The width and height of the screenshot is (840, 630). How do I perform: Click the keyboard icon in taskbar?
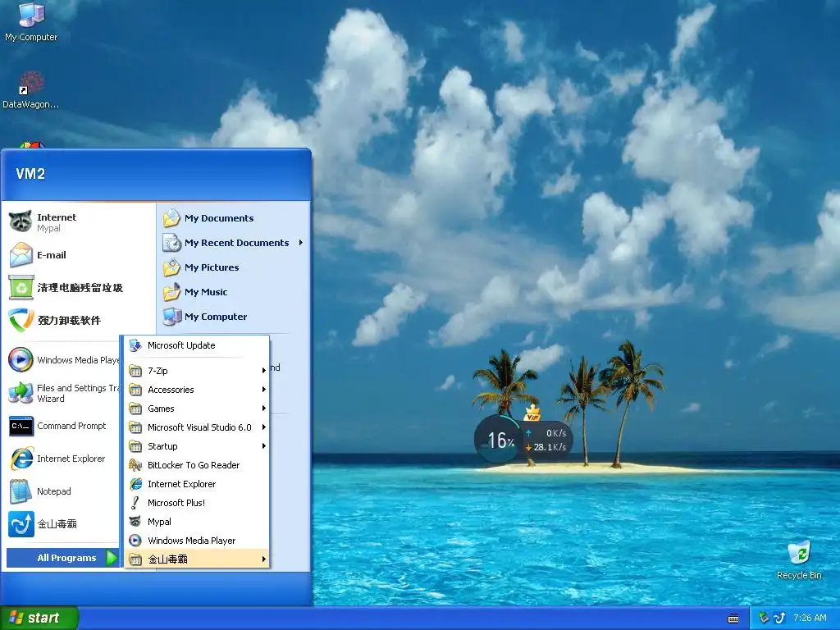(733, 619)
